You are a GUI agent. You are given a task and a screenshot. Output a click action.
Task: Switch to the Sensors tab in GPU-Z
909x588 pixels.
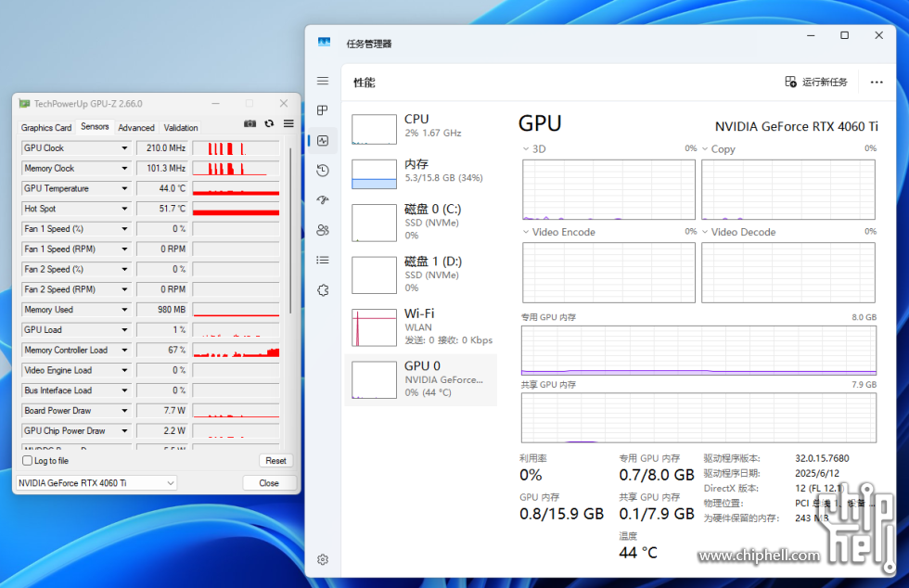coord(95,126)
